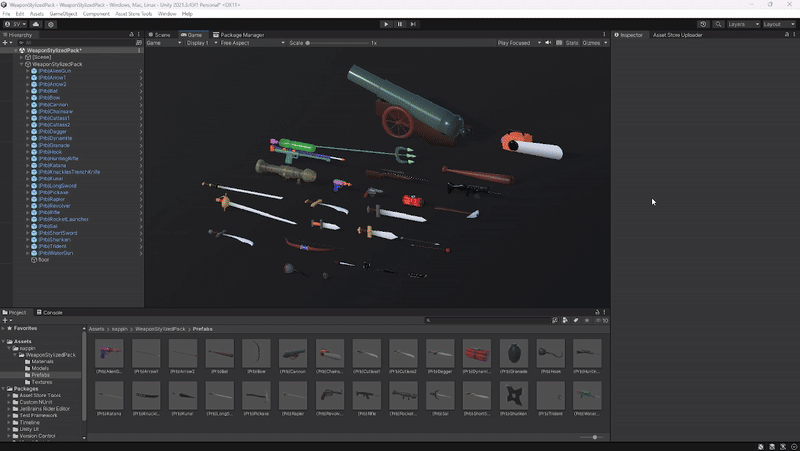Open the Display 1 dropdown
Image resolution: width=800 pixels, height=451 pixels.
coord(202,43)
